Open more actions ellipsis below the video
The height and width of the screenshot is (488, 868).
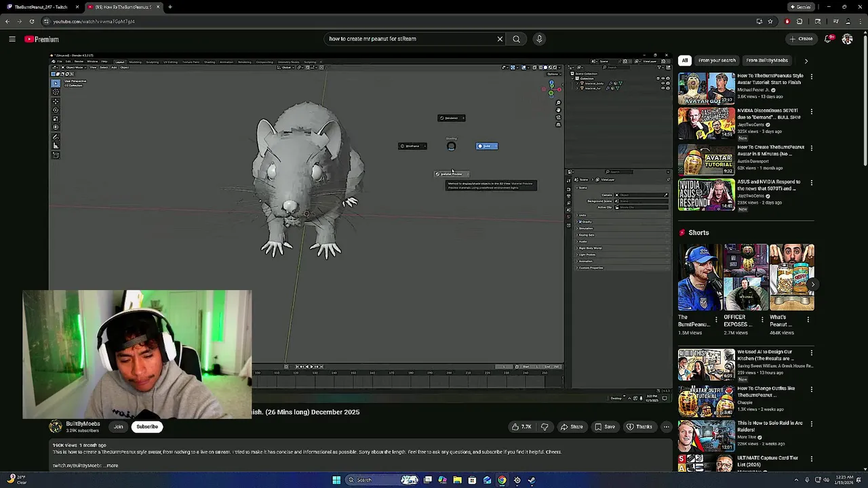tap(667, 427)
